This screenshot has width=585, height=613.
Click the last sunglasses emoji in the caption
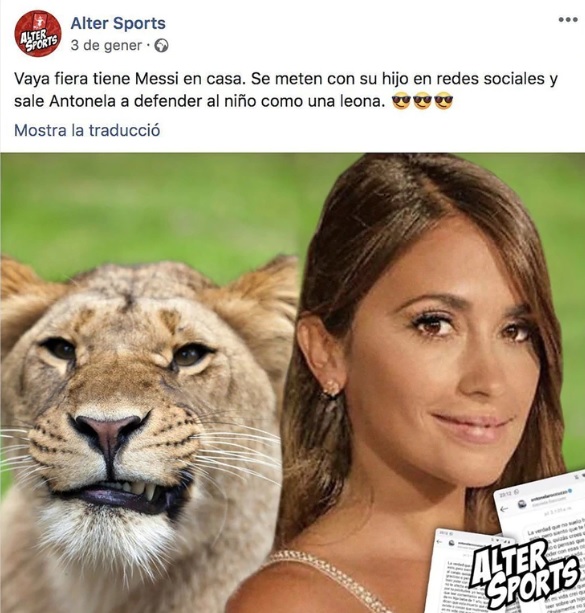[x=444, y=101]
